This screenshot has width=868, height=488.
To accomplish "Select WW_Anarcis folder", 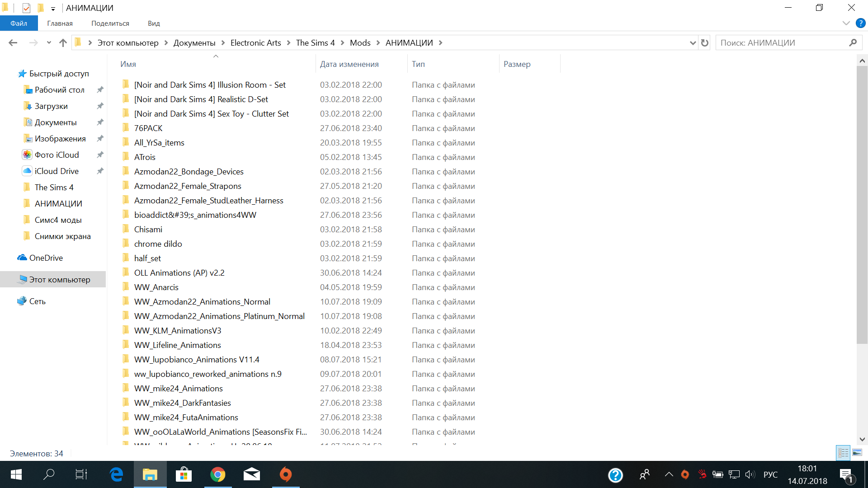I will pyautogui.click(x=156, y=287).
